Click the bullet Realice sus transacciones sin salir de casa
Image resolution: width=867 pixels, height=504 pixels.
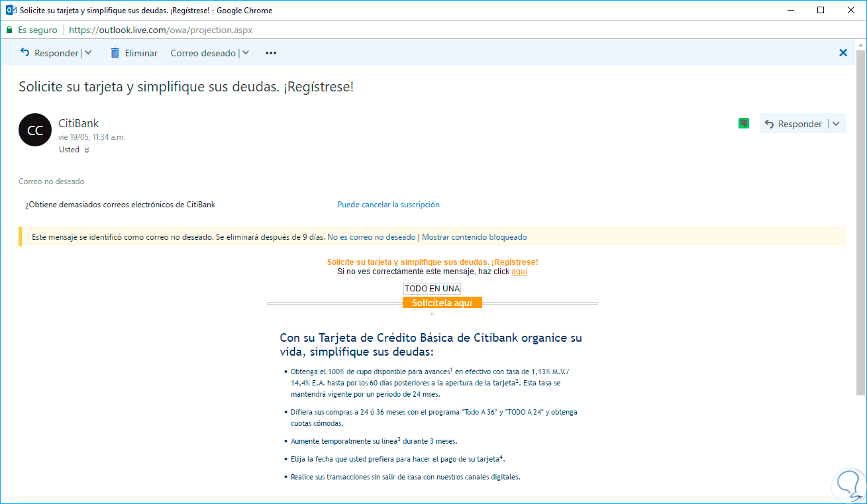[405, 476]
